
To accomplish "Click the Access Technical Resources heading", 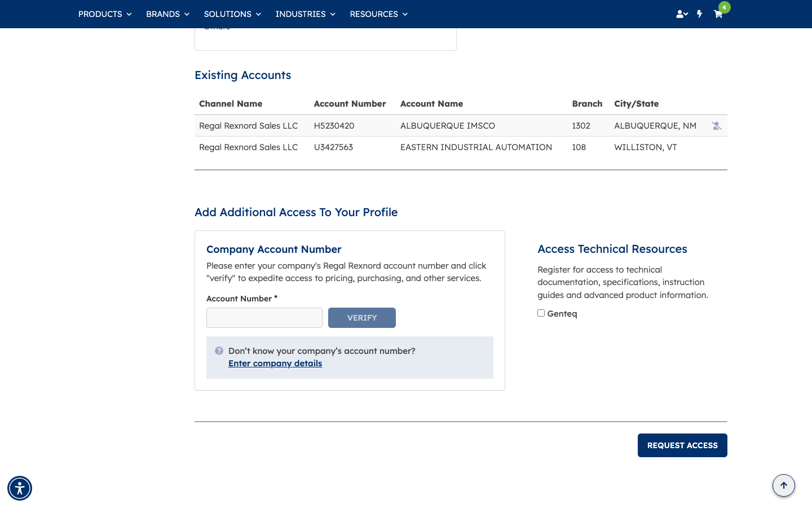I will 612,249.
